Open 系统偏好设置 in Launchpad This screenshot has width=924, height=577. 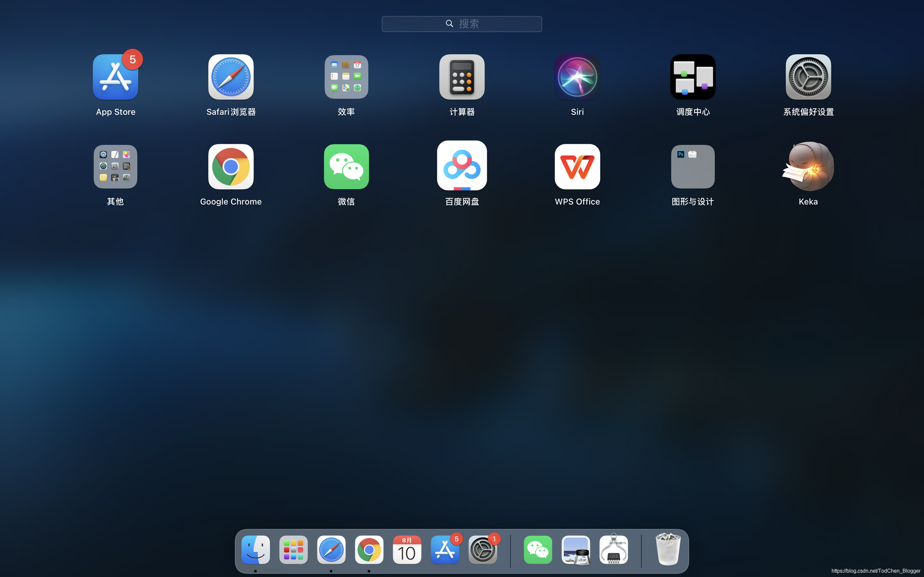(808, 77)
